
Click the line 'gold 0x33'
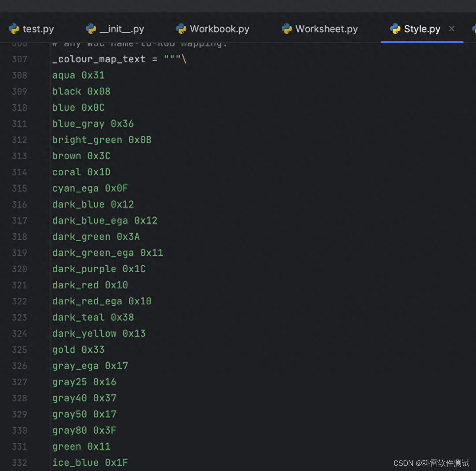(79, 350)
